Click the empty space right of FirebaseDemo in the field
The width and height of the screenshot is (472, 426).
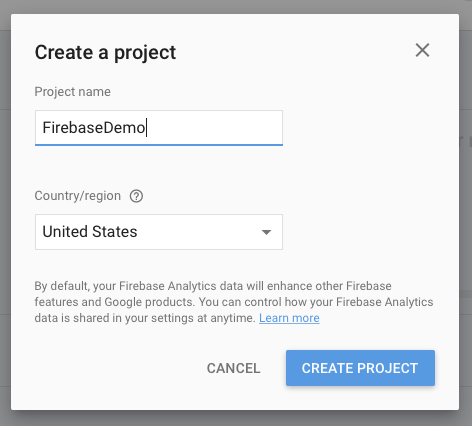(x=215, y=128)
